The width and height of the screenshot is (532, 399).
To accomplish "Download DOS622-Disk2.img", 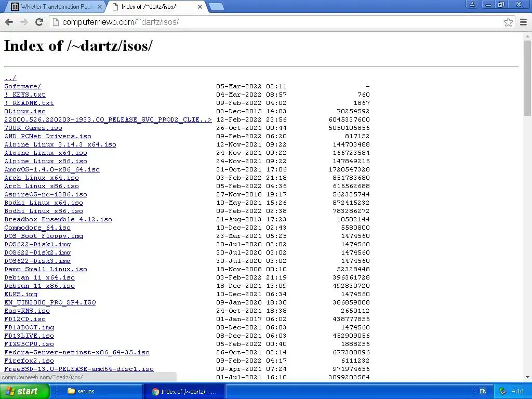I will click(x=37, y=252).
